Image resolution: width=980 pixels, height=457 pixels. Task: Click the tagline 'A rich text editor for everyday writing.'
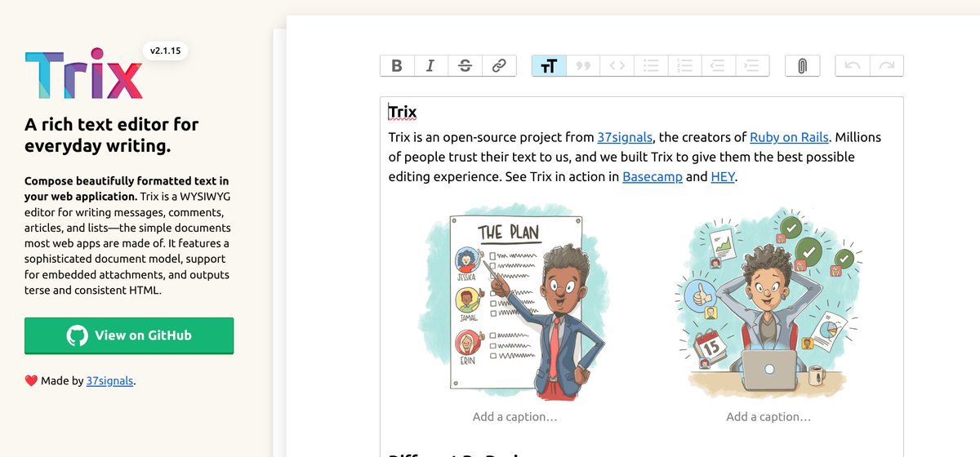[x=112, y=135]
